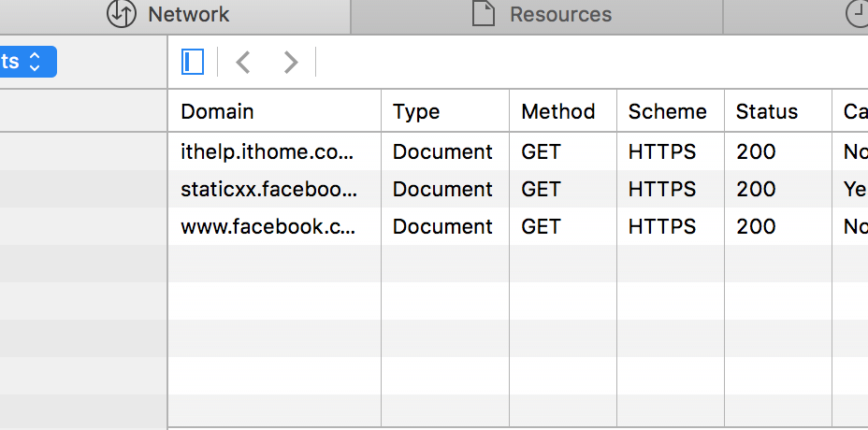
Task: Click GET method of www.facebook row
Action: point(541,226)
